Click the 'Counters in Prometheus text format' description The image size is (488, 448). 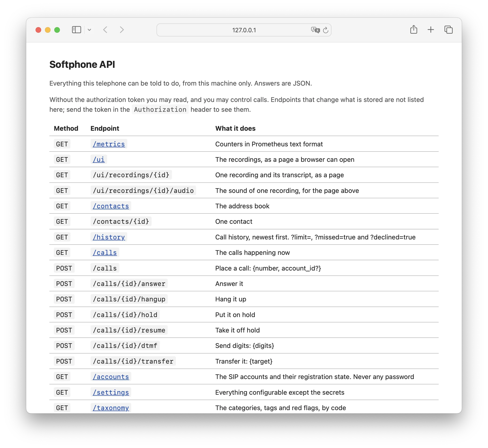[269, 144]
